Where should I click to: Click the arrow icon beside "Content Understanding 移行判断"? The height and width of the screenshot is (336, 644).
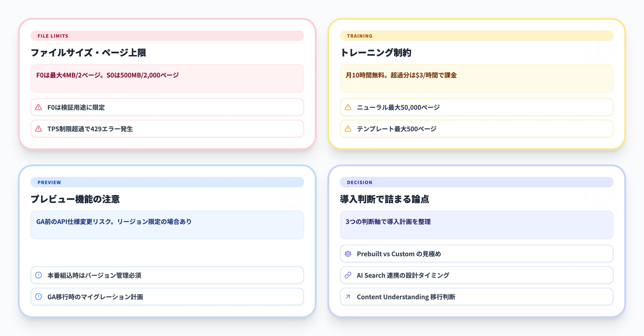tap(348, 297)
